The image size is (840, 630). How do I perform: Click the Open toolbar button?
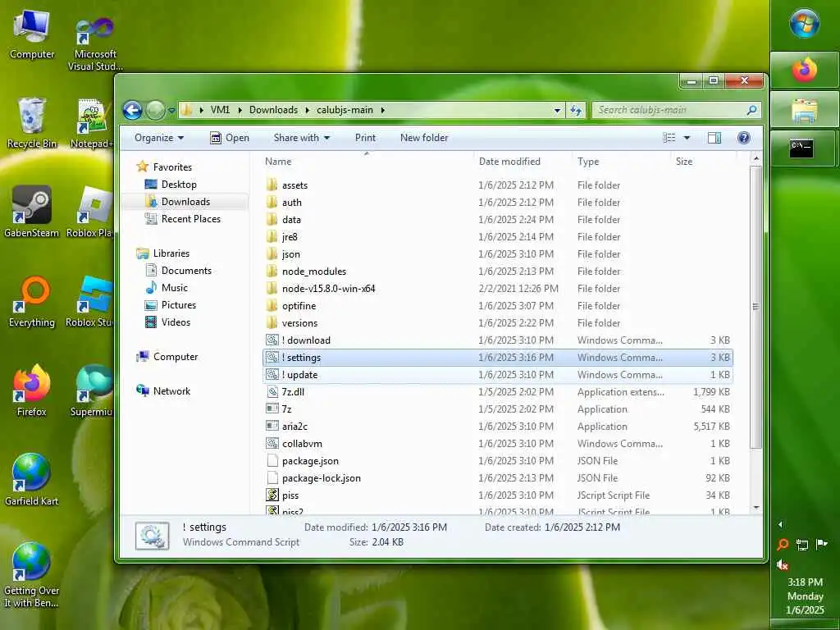pyautogui.click(x=230, y=138)
